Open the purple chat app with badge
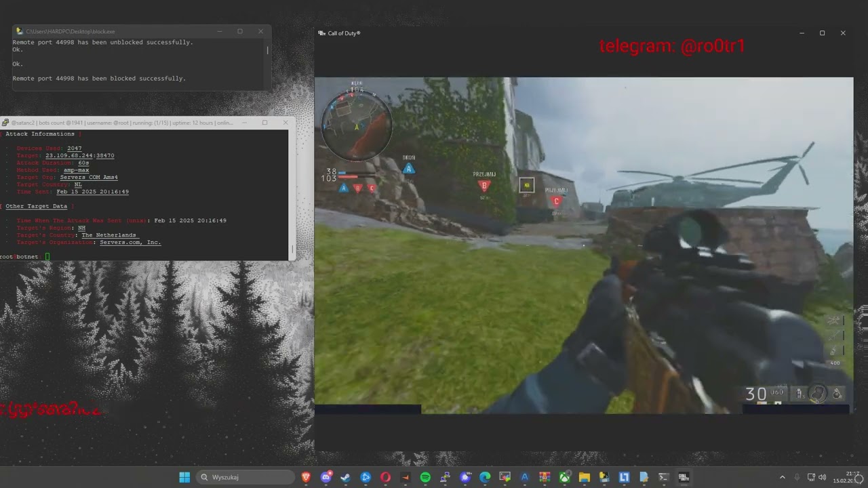This screenshot has width=868, height=488. click(465, 477)
